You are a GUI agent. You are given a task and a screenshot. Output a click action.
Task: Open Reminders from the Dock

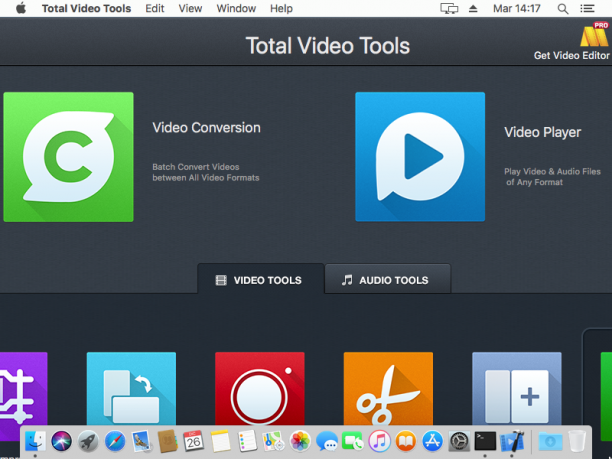(x=247, y=441)
